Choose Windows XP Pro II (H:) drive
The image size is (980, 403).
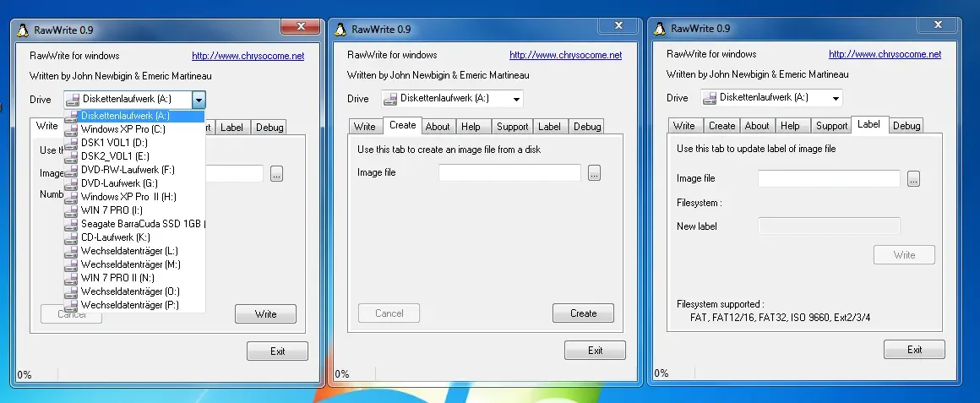click(x=133, y=197)
